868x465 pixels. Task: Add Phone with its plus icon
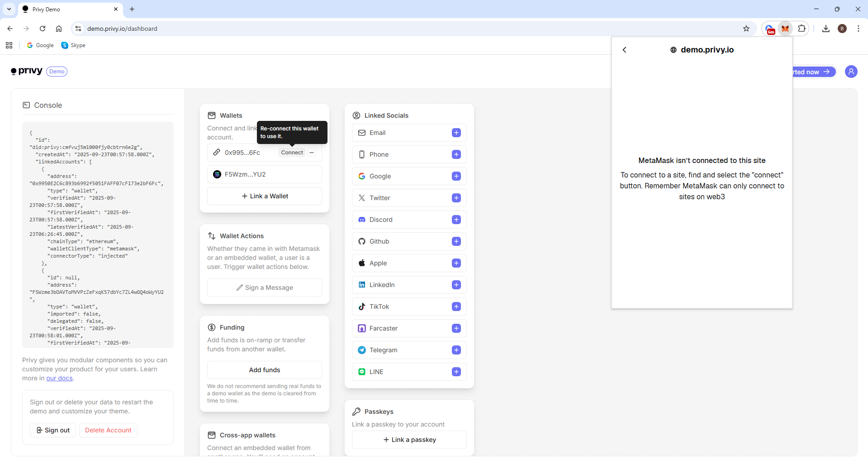(456, 154)
